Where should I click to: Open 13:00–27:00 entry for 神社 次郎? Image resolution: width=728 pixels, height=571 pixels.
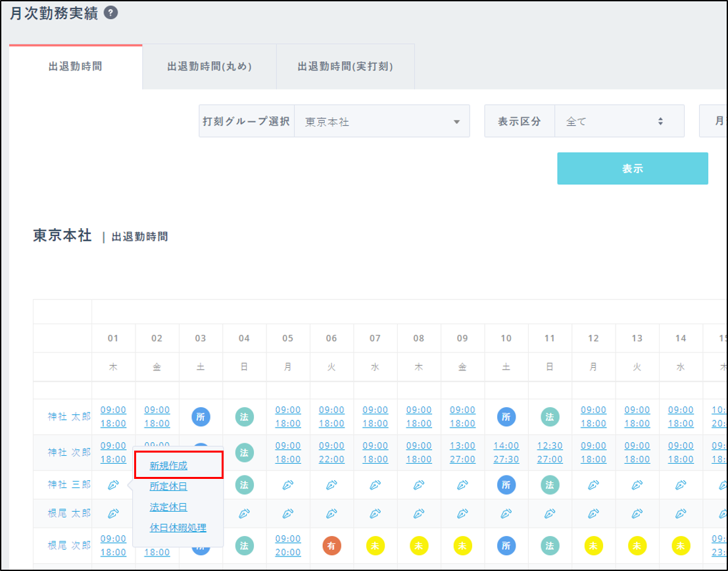[x=462, y=453]
